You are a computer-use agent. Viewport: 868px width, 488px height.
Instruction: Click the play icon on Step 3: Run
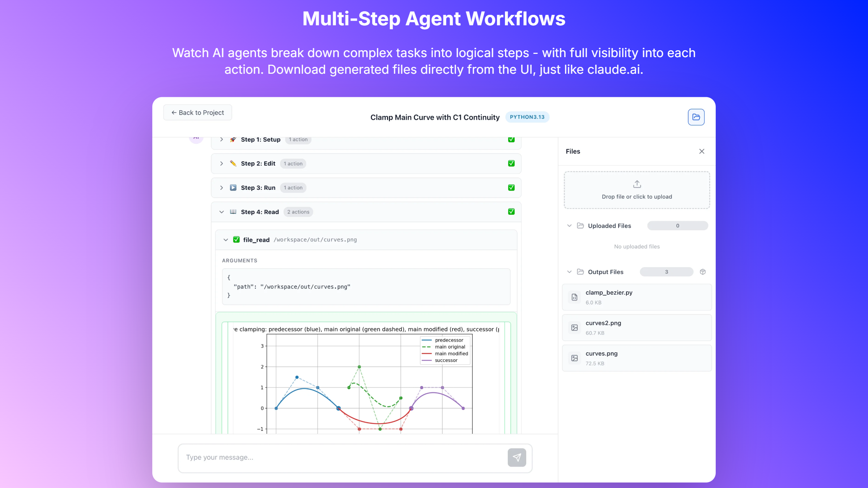coord(233,188)
